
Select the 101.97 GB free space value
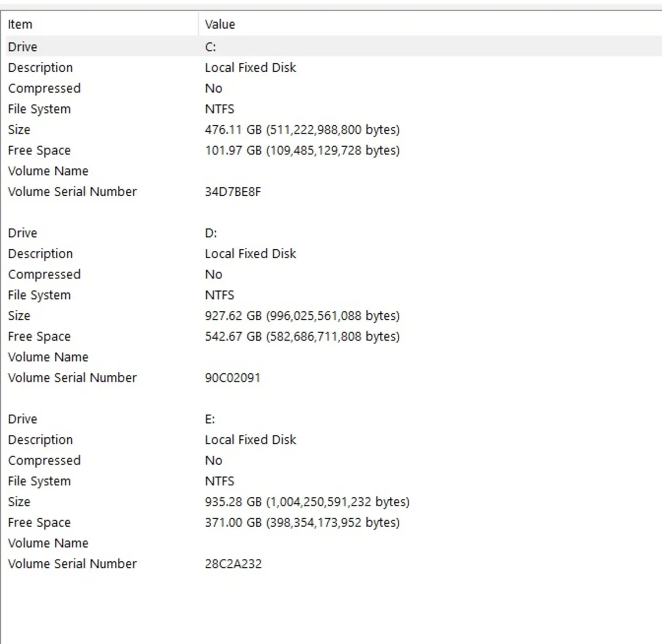pos(302,151)
